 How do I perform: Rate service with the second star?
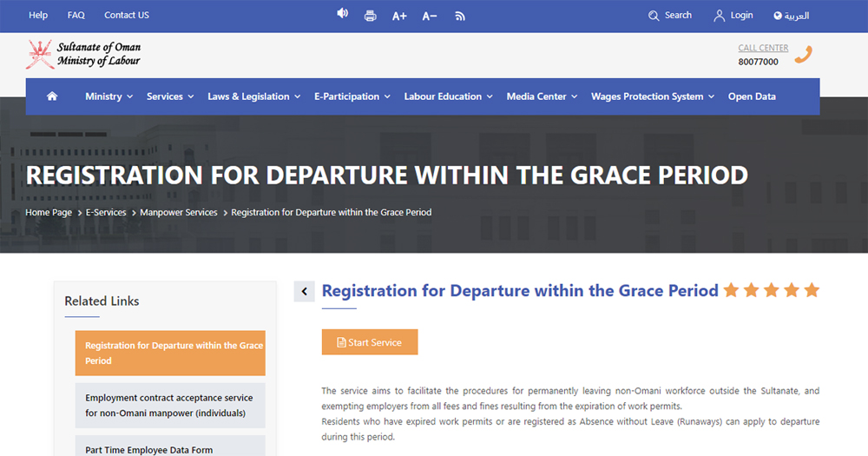[751, 290]
